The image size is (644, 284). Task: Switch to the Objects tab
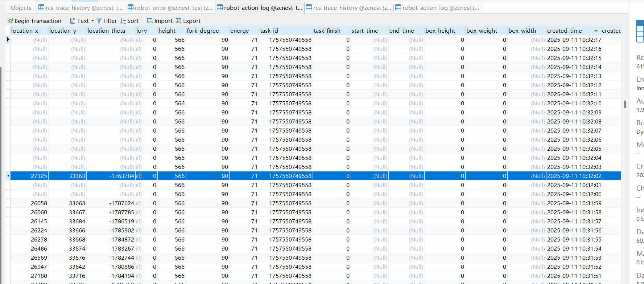click(x=21, y=8)
